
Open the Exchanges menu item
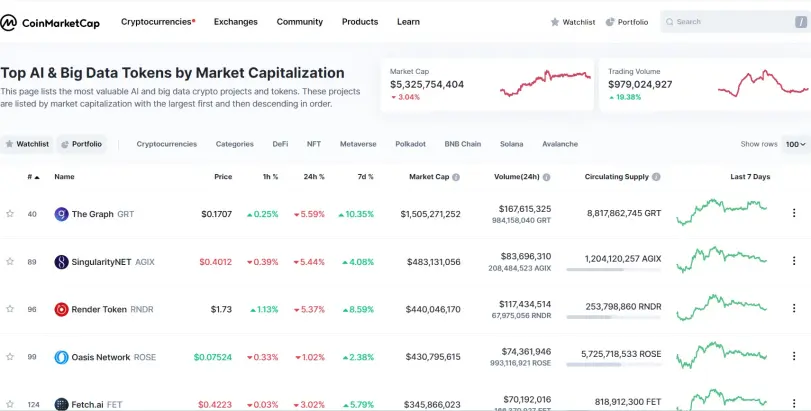point(236,22)
